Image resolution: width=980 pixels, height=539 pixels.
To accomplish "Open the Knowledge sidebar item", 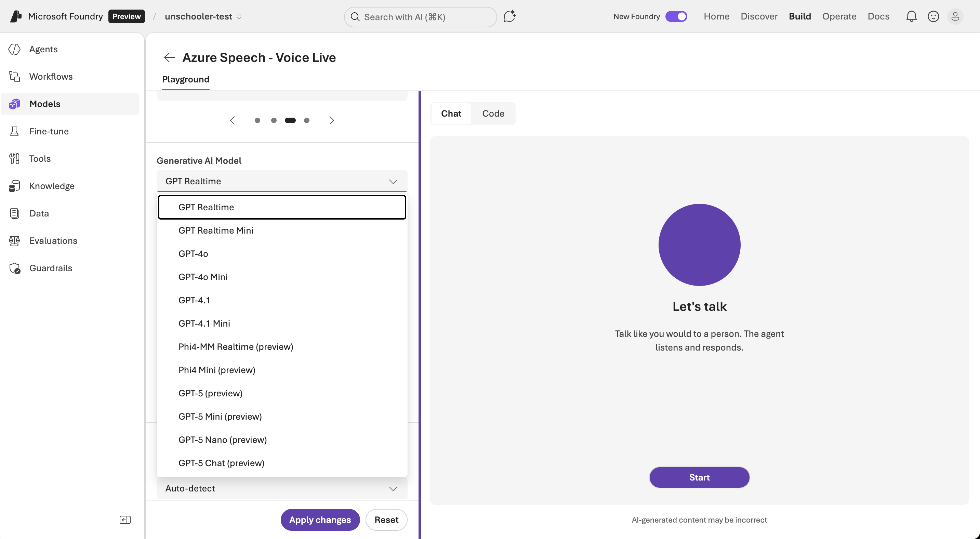I will click(x=52, y=186).
